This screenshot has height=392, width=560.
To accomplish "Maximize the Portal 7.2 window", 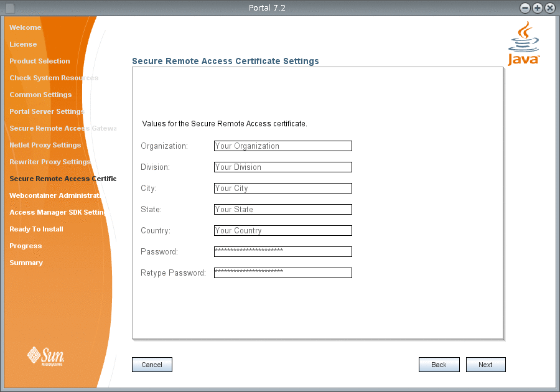I will [538, 8].
